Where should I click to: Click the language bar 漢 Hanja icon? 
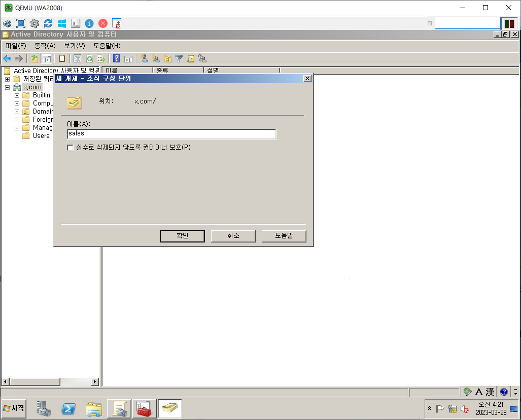coord(490,392)
